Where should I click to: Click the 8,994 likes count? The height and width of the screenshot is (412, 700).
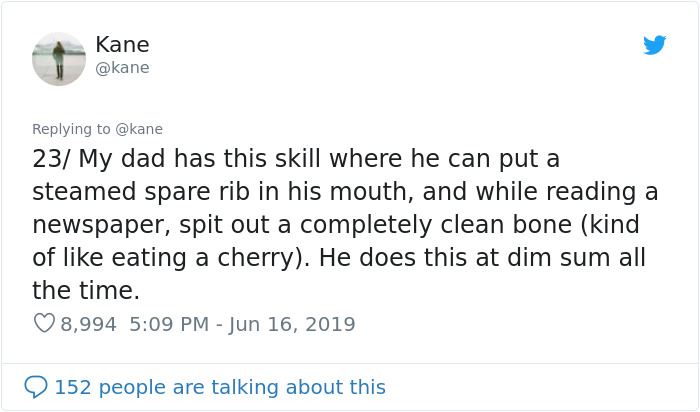tap(88, 324)
